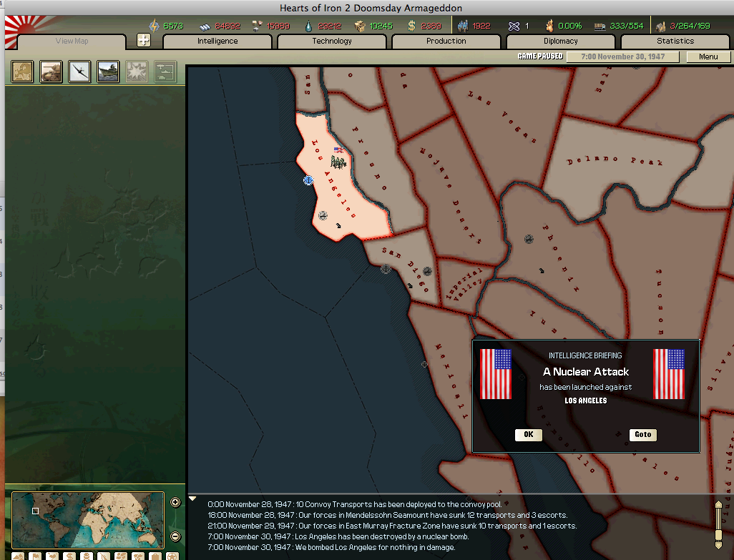Click the plus icon beside View Map

coord(144,41)
